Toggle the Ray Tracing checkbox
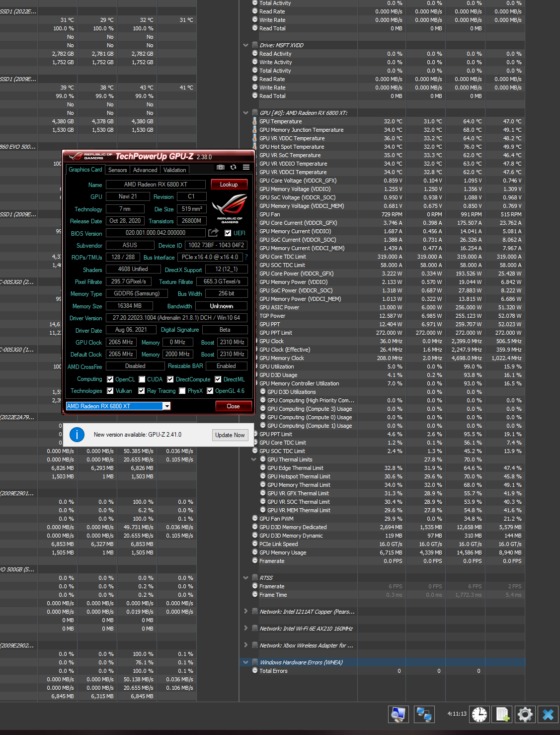Viewport: 560px width, 735px height. click(x=142, y=391)
